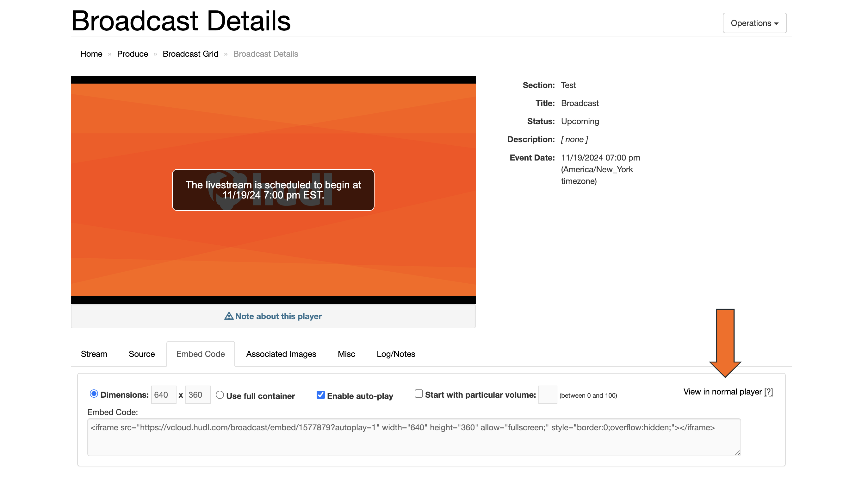Switch to the Source tab

point(141,354)
